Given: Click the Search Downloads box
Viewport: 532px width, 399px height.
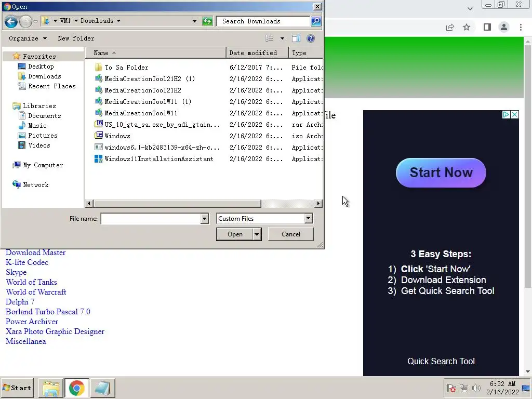Looking at the screenshot, I should 263,21.
